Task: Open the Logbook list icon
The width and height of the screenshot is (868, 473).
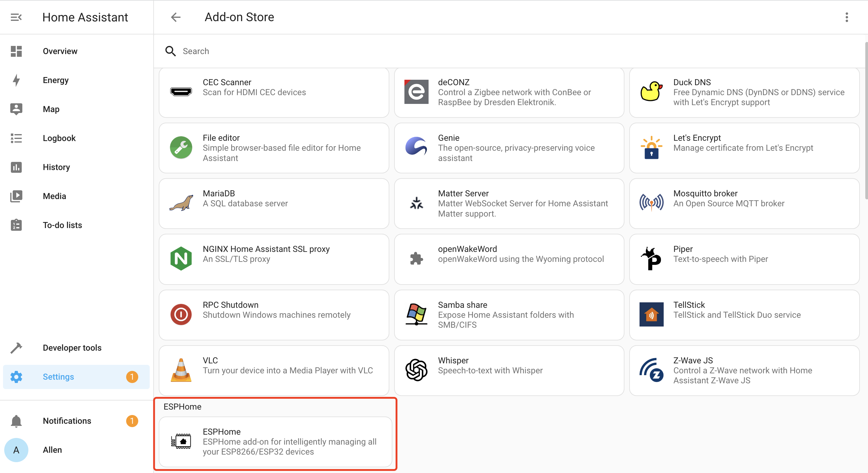Action: click(16, 138)
